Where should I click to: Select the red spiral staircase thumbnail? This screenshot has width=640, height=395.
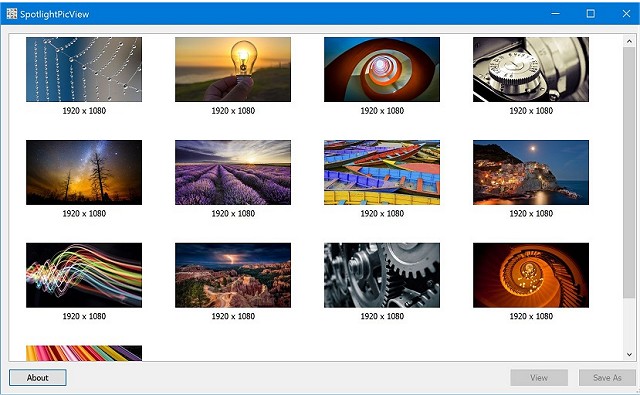click(382, 69)
